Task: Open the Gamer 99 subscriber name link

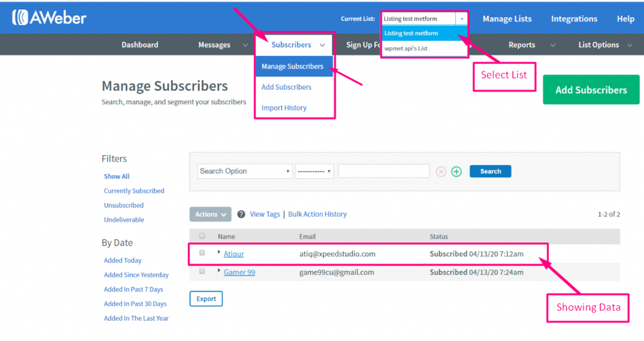Action: pos(240,273)
